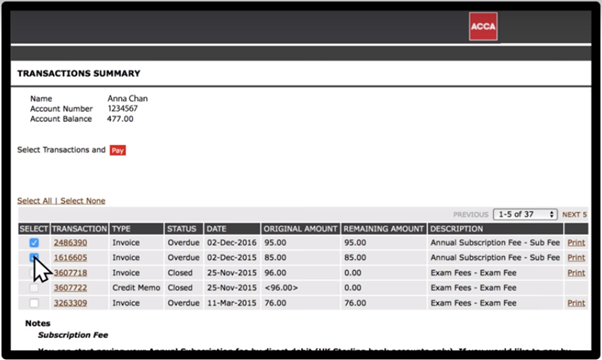This screenshot has width=602, height=360.
Task: Open transaction 2486390 details
Action: click(x=70, y=243)
